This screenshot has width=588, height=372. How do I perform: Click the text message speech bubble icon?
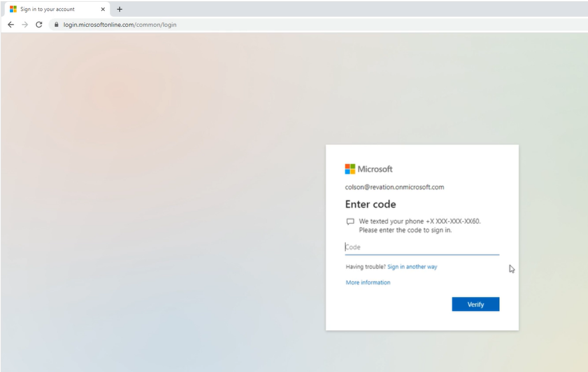(350, 221)
